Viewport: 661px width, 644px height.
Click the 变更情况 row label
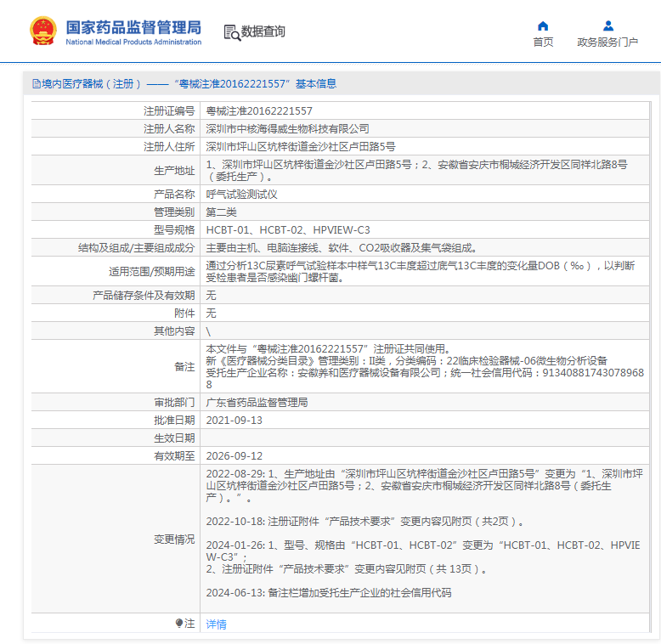tap(174, 539)
